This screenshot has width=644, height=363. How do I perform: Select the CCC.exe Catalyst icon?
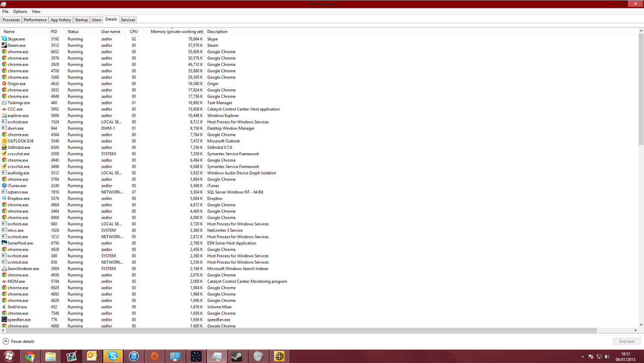(4, 109)
